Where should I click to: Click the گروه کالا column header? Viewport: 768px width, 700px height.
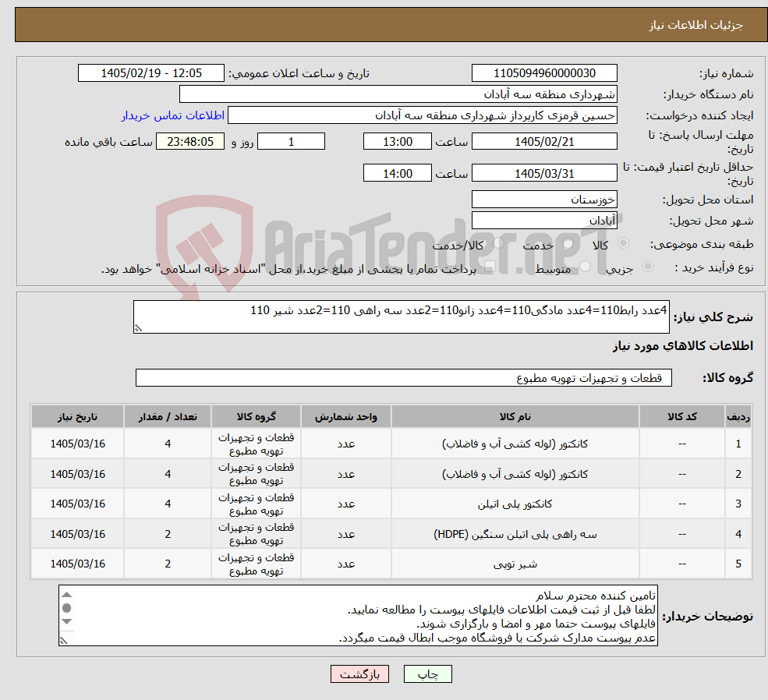(x=256, y=416)
